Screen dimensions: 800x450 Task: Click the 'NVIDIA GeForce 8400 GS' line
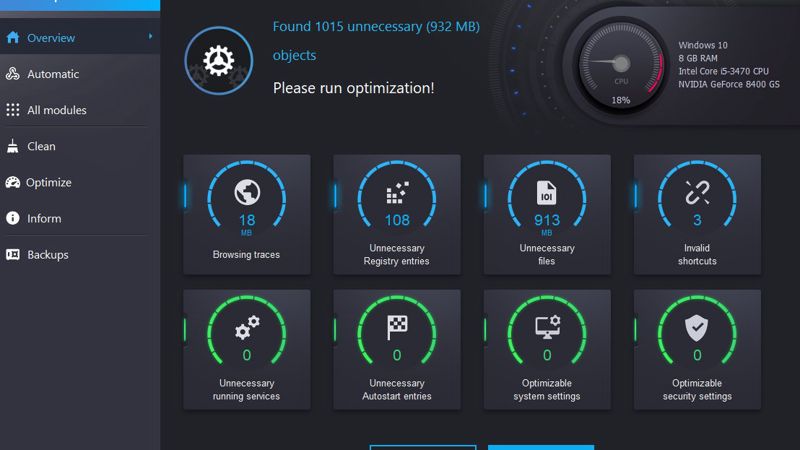coord(729,84)
